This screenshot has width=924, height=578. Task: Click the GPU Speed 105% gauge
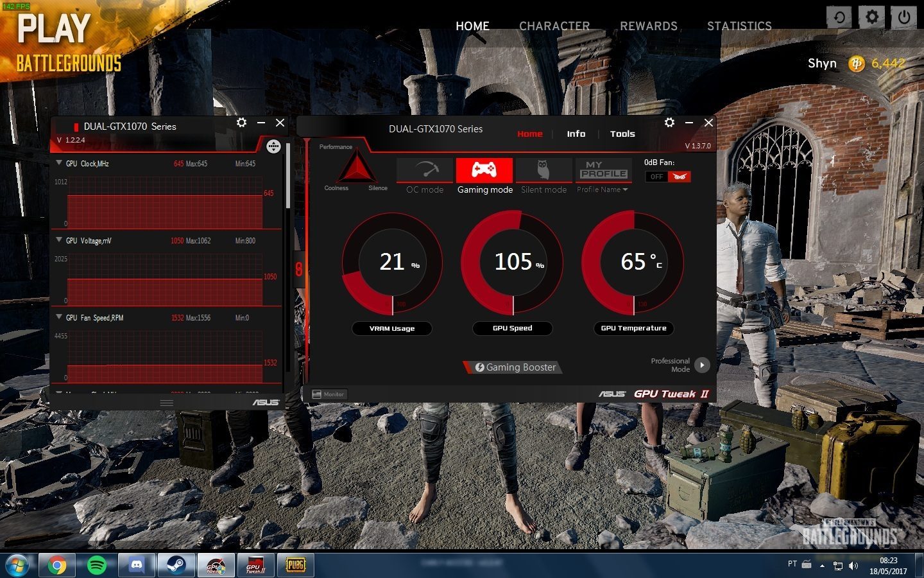coord(513,263)
